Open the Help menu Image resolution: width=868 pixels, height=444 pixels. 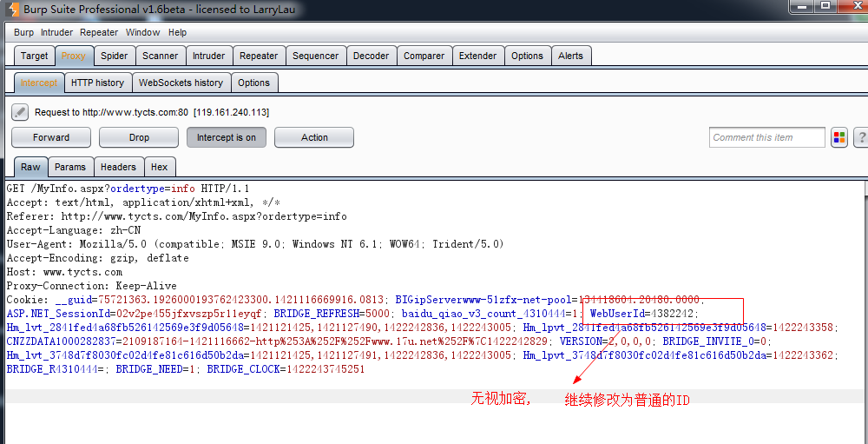178,32
